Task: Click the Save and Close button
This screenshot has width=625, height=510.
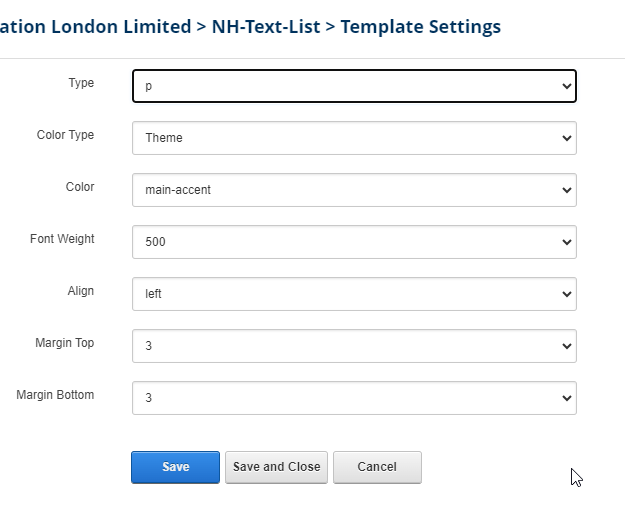Action: (276, 467)
